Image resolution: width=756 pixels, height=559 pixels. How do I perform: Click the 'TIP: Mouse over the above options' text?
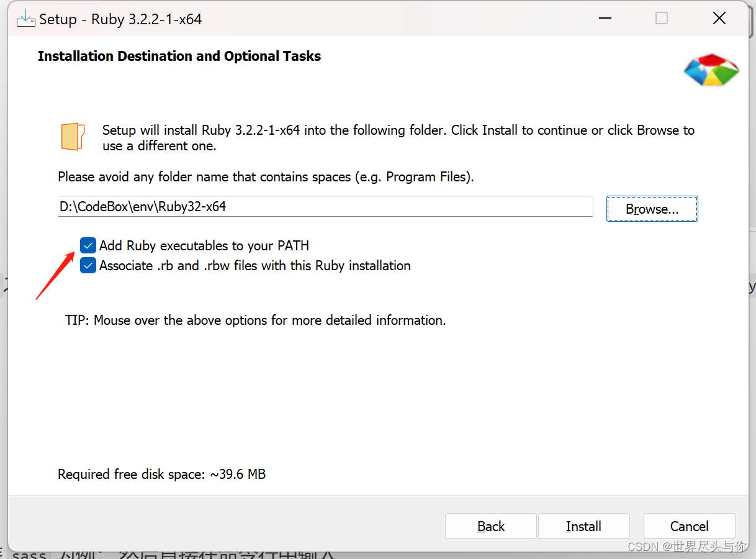[x=256, y=320]
